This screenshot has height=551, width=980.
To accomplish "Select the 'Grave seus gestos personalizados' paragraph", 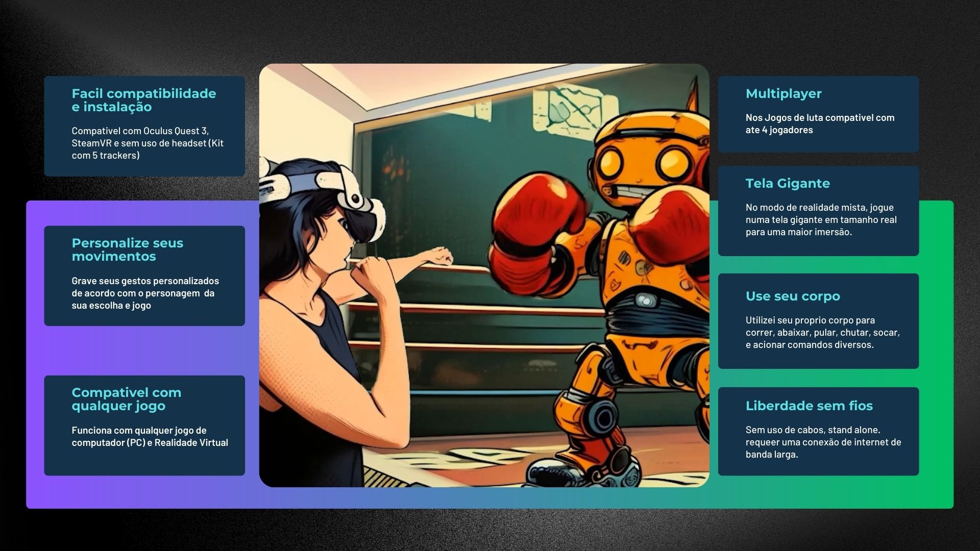I will (x=145, y=293).
